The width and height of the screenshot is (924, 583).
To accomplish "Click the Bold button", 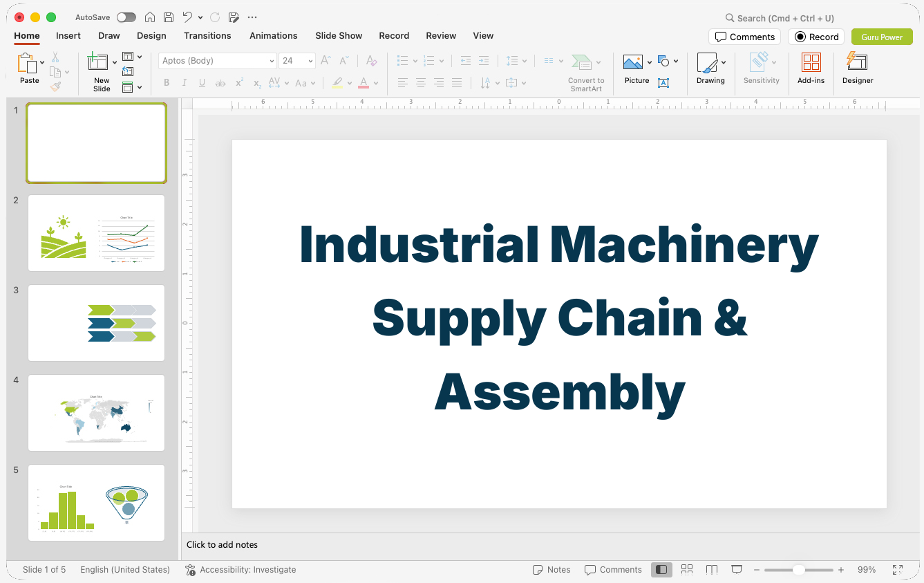I will click(x=167, y=83).
